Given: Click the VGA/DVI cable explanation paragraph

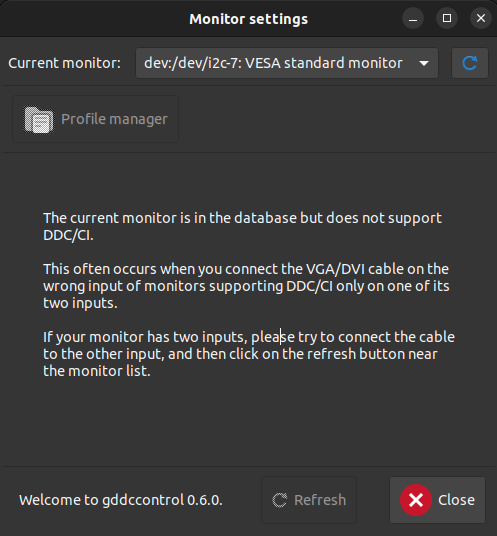Looking at the screenshot, I should [246, 286].
